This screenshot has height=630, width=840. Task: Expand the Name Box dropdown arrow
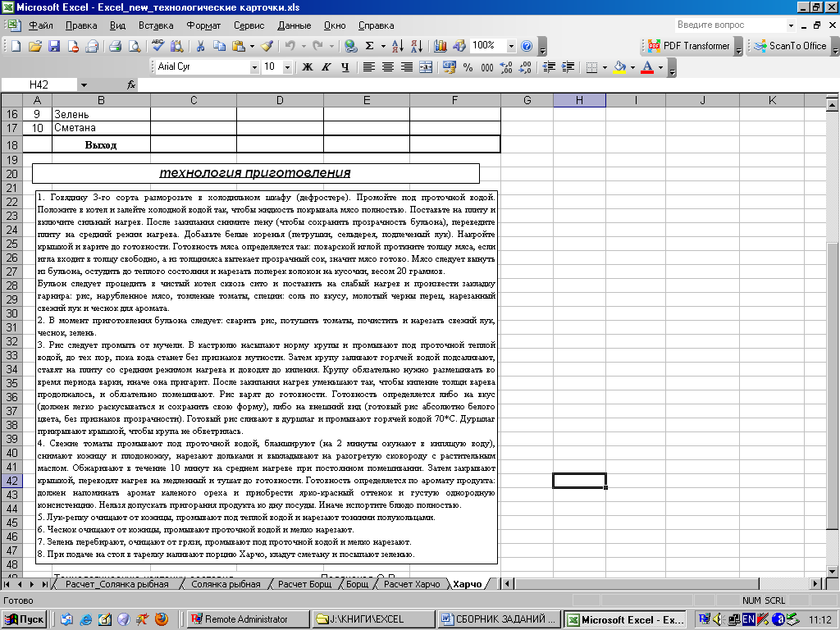pyautogui.click(x=84, y=84)
